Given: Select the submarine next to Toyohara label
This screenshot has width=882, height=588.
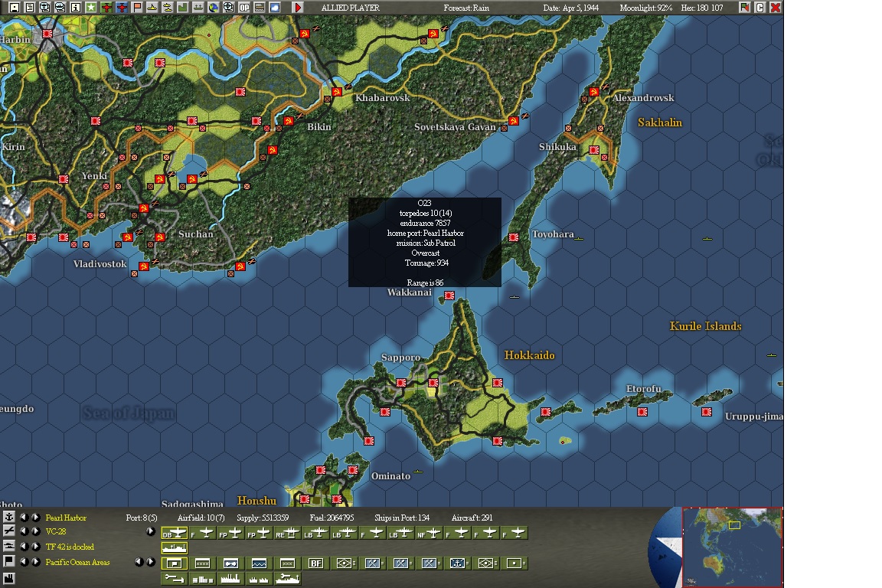Looking at the screenshot, I should (x=578, y=239).
